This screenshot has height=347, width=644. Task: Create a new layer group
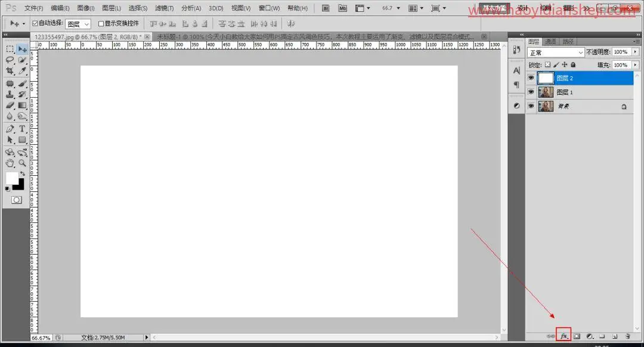coord(602,336)
